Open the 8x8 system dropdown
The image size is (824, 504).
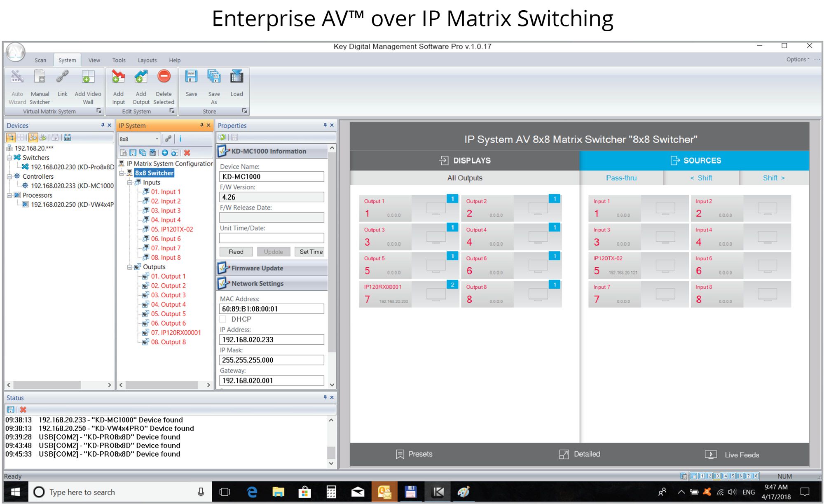[x=157, y=139]
